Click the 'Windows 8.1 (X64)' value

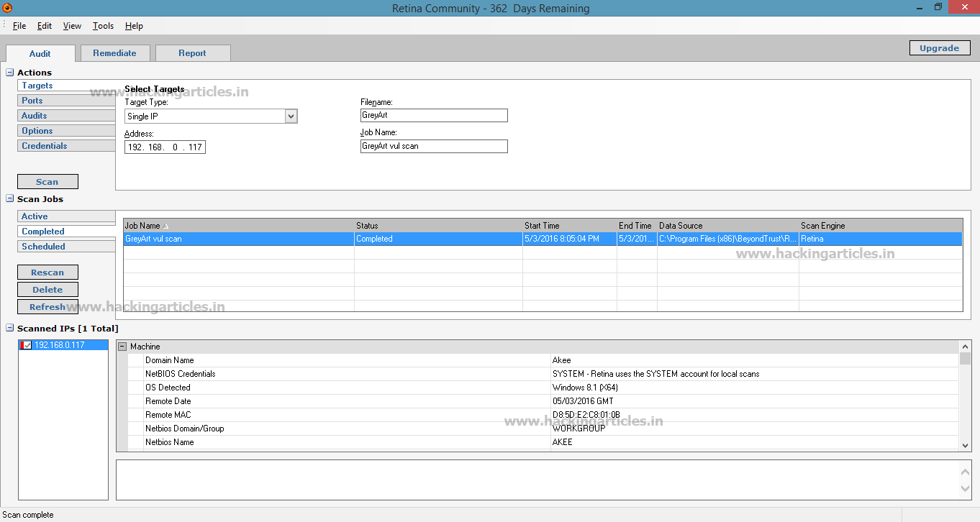coord(585,388)
